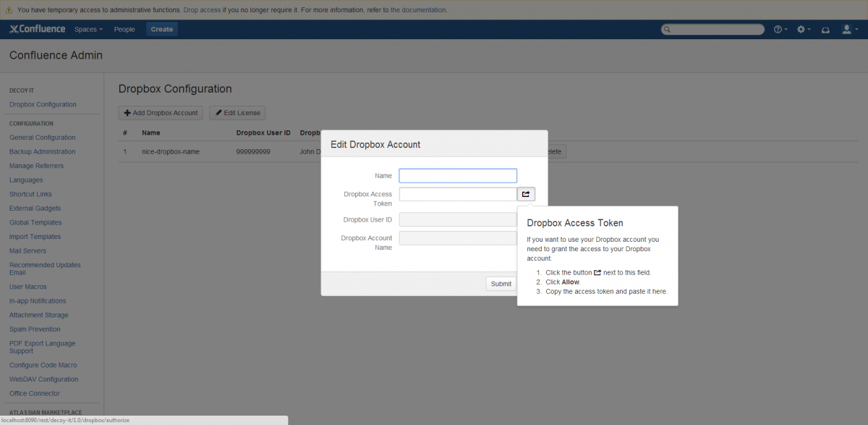868x425 pixels.
Task: Click the Name column header
Action: [151, 132]
